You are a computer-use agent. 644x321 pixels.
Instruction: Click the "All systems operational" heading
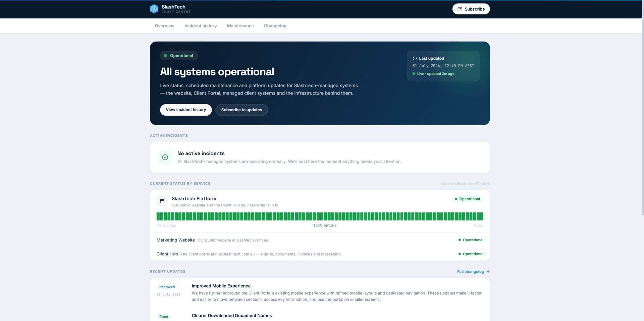pyautogui.click(x=217, y=72)
